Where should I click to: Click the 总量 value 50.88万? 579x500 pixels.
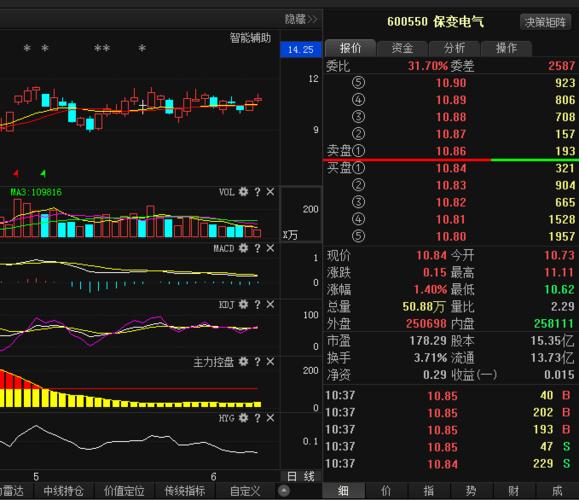tap(424, 306)
